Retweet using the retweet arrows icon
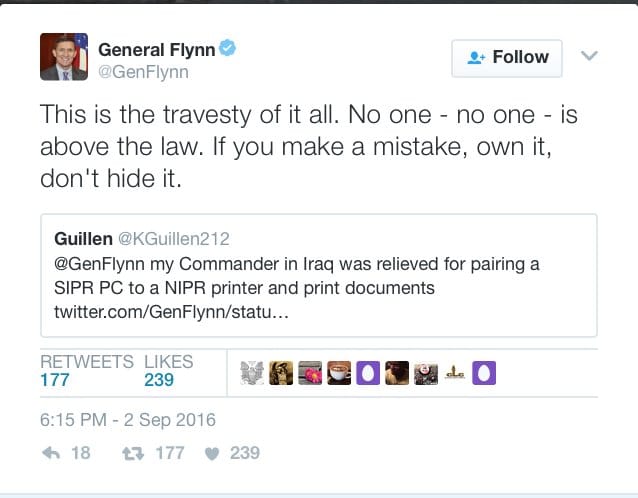The height and width of the screenshot is (498, 638). point(130,453)
